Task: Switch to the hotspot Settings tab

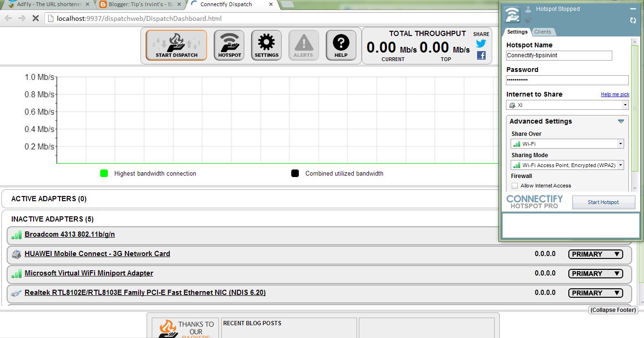Action: (517, 32)
